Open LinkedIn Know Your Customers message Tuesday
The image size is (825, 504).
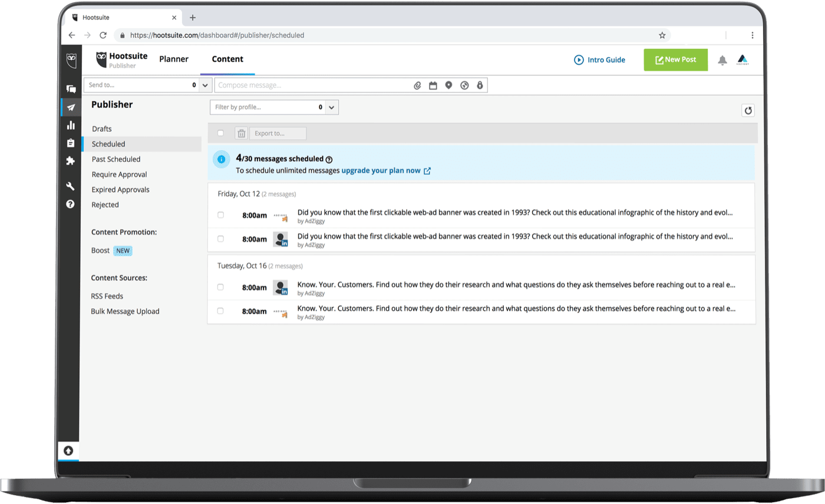tap(517, 284)
